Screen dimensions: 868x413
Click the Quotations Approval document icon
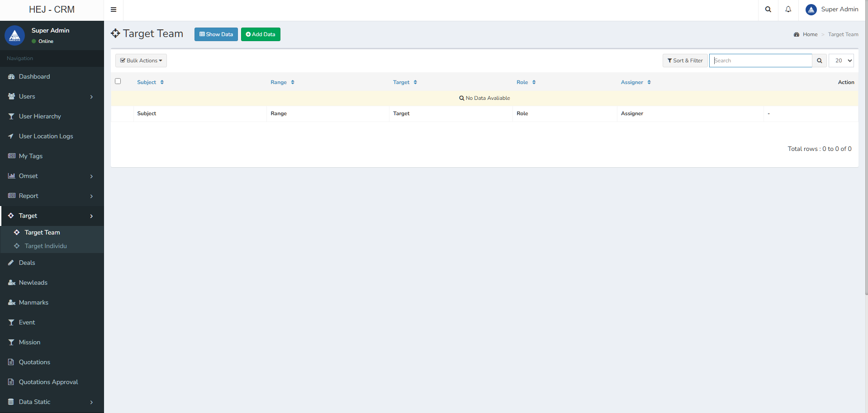11,382
